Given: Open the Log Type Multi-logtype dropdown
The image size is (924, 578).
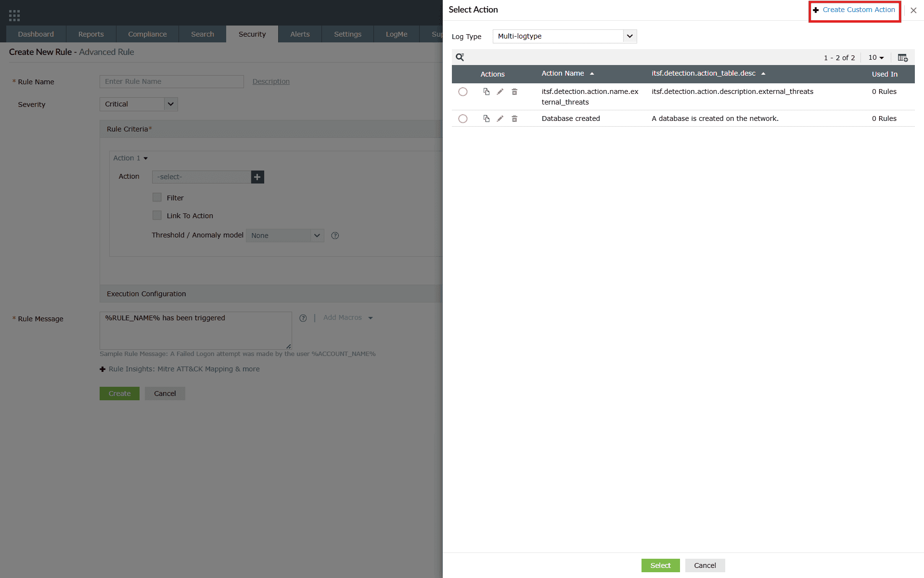Looking at the screenshot, I should 564,36.
